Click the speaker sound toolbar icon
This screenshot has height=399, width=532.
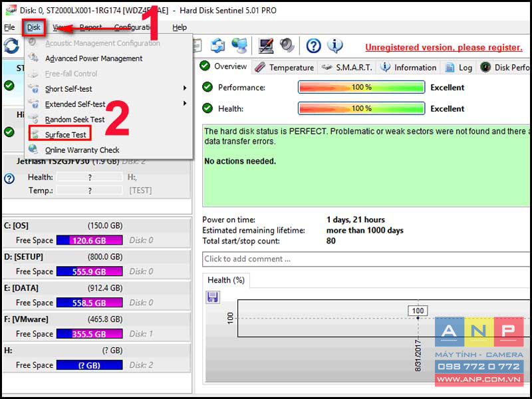pyautogui.click(x=287, y=45)
